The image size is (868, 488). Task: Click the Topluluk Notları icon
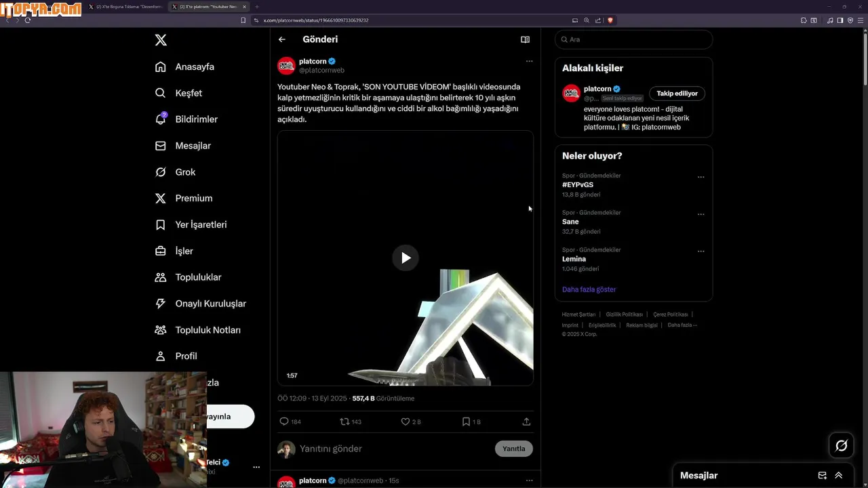click(161, 330)
